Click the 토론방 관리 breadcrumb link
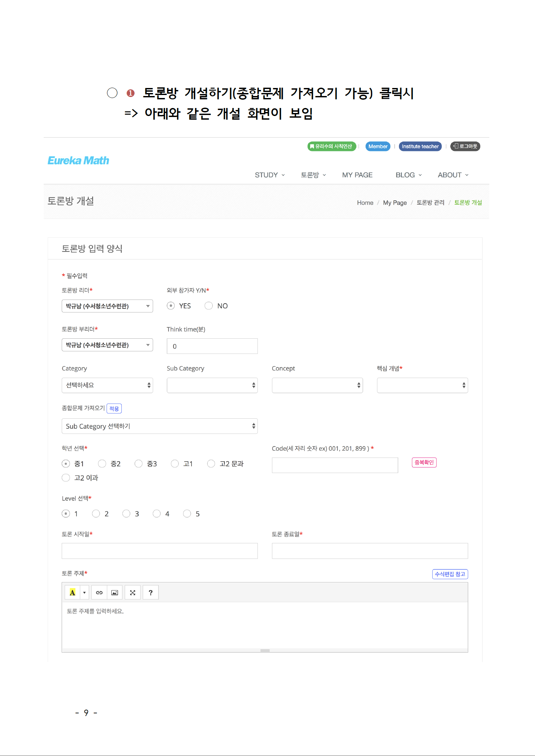This screenshot has height=756, width=535. [x=430, y=203]
